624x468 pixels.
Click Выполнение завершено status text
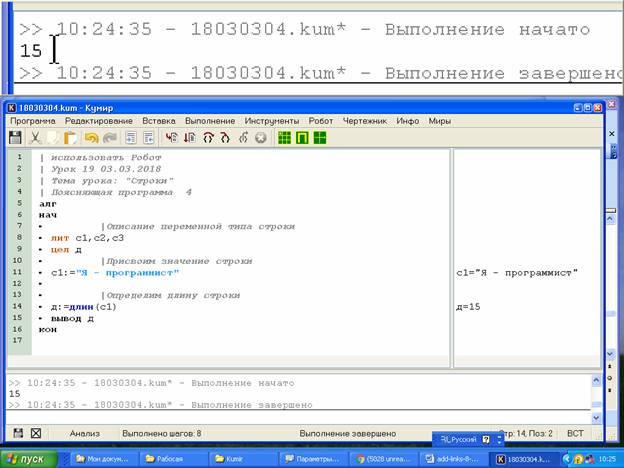coord(348,433)
